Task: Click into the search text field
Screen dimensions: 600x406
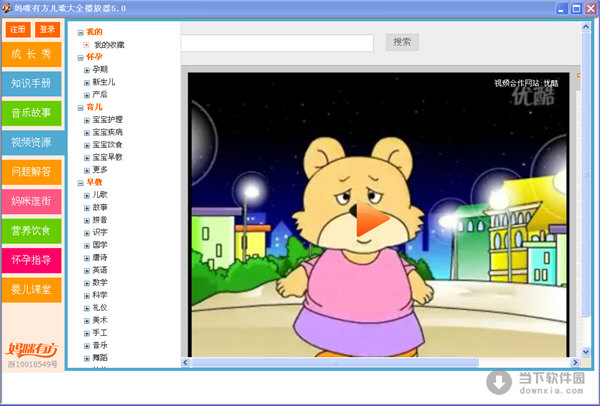Action: click(x=277, y=43)
